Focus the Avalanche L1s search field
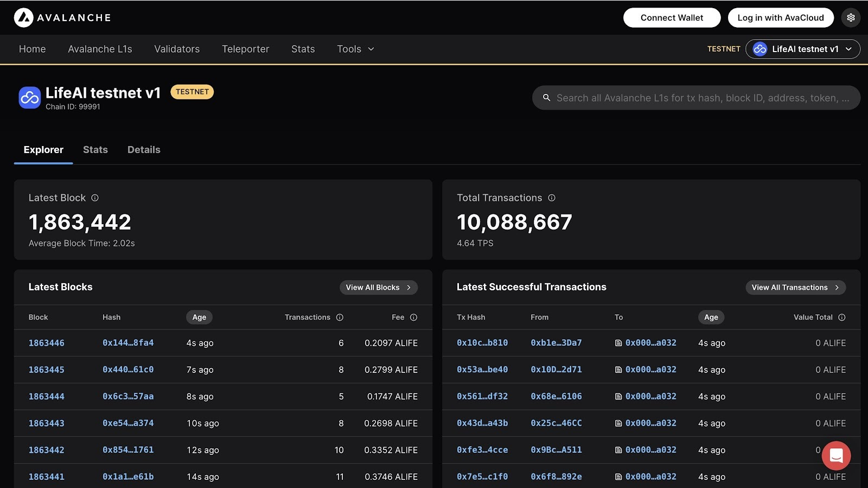This screenshot has width=868, height=488. pyautogui.click(x=696, y=98)
